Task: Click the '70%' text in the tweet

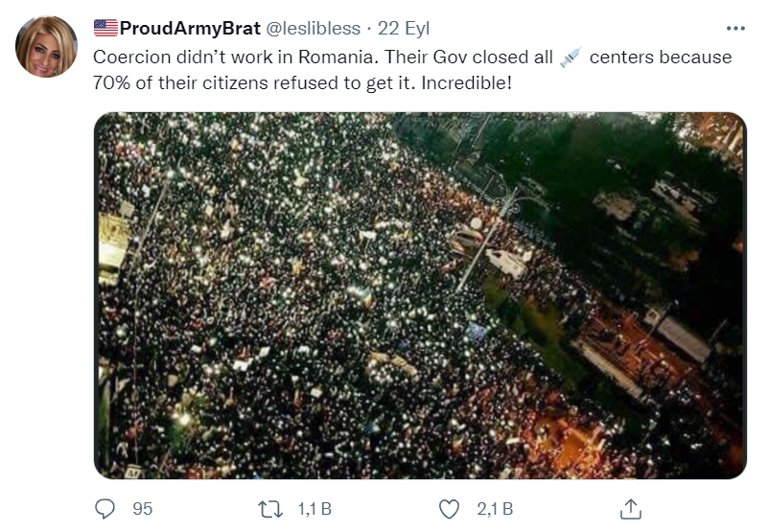Action: tap(112, 82)
